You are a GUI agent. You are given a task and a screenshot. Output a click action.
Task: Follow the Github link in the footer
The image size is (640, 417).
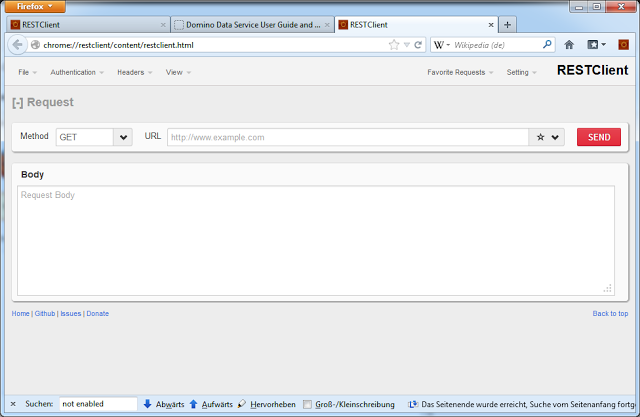(45, 313)
